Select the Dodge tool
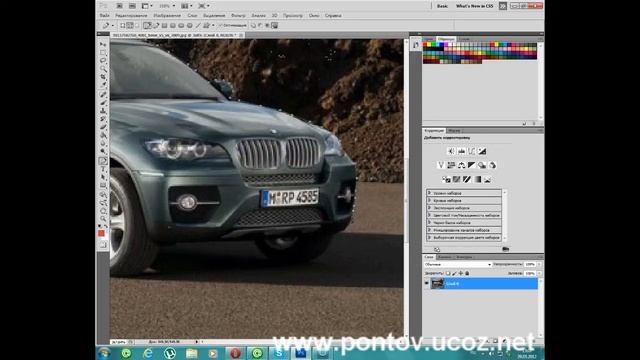The height and width of the screenshot is (360, 640). pyautogui.click(x=103, y=151)
